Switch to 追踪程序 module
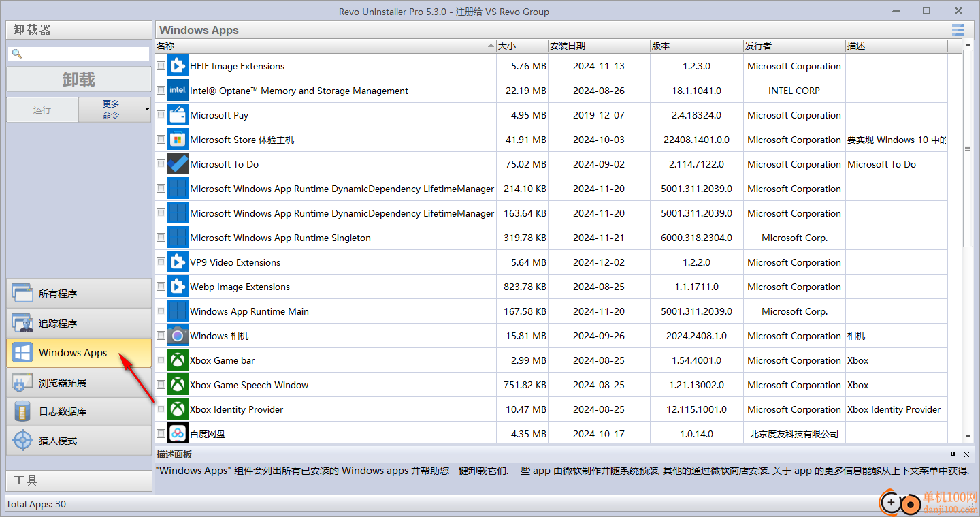Viewport: 980px width, 517px height. tap(79, 324)
